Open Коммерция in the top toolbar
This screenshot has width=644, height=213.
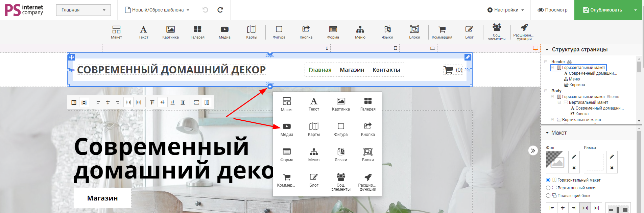[x=442, y=32]
